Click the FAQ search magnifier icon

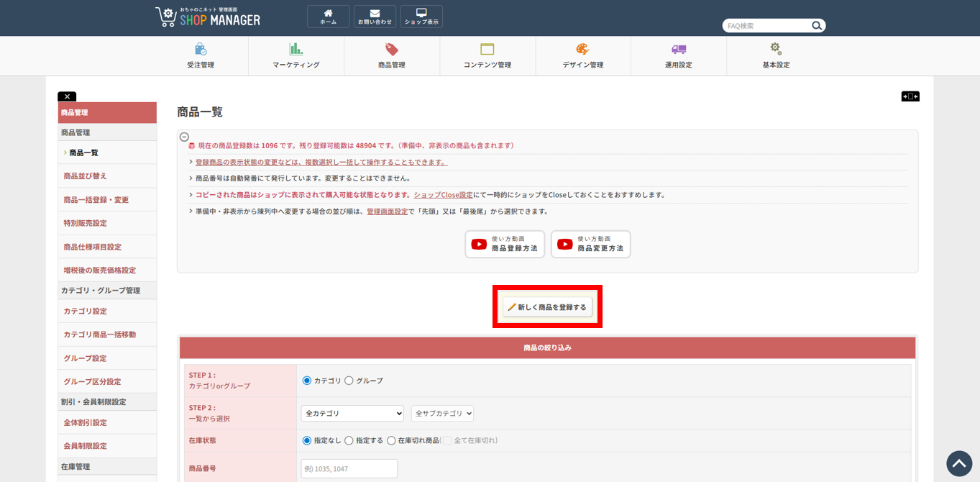(817, 26)
